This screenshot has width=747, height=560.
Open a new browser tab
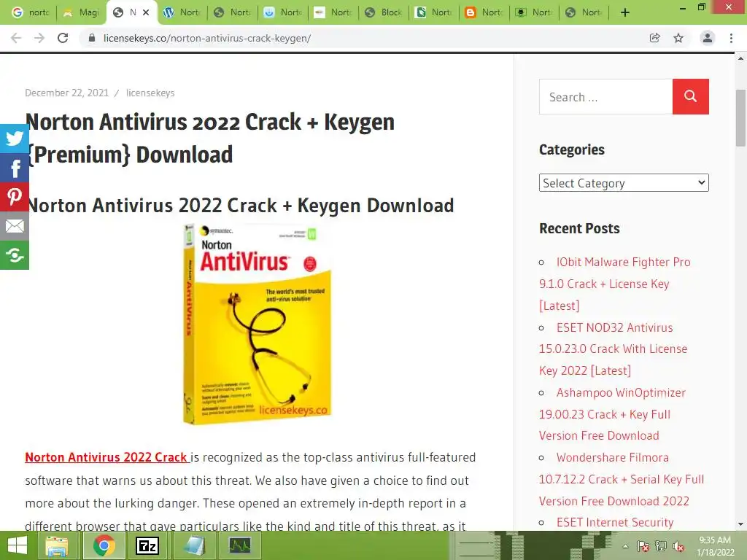(x=625, y=12)
